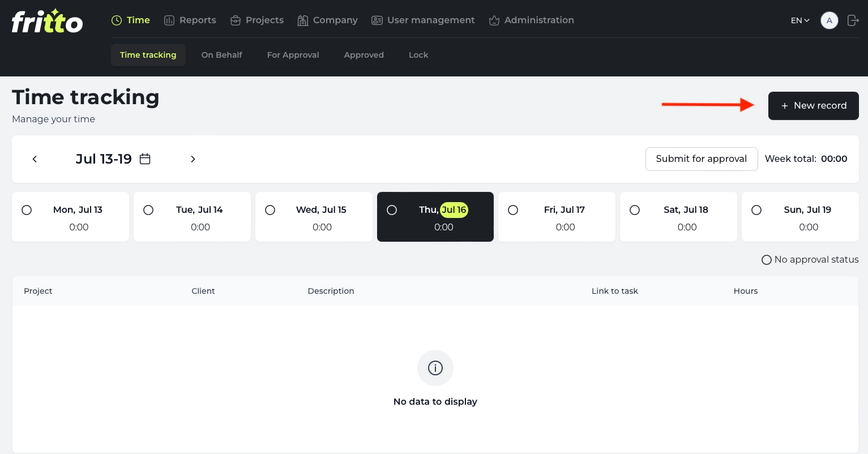Click the fritto logo
The width and height of the screenshot is (868, 454).
(48, 21)
